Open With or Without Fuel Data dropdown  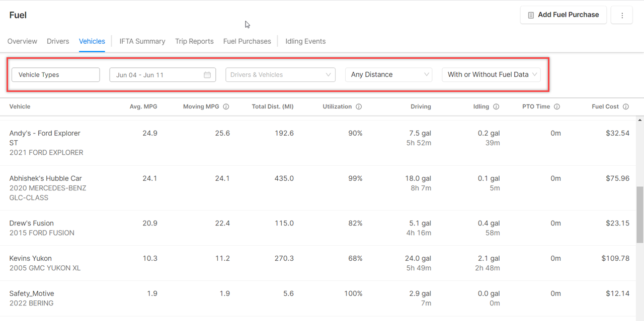coord(491,75)
